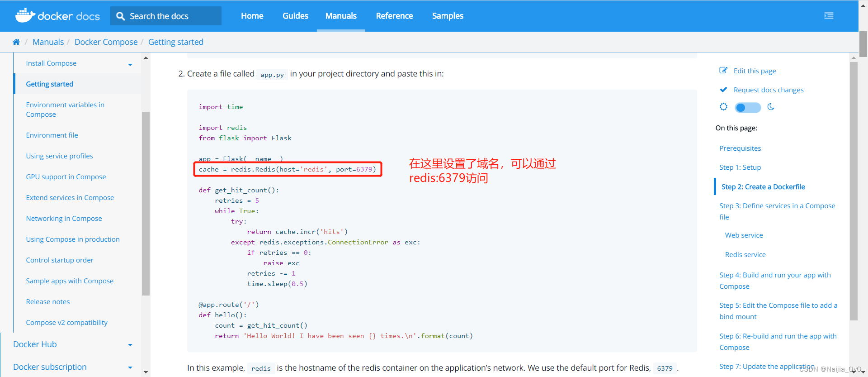
Task: Jump to Step 4: Build and run
Action: pyautogui.click(x=775, y=281)
